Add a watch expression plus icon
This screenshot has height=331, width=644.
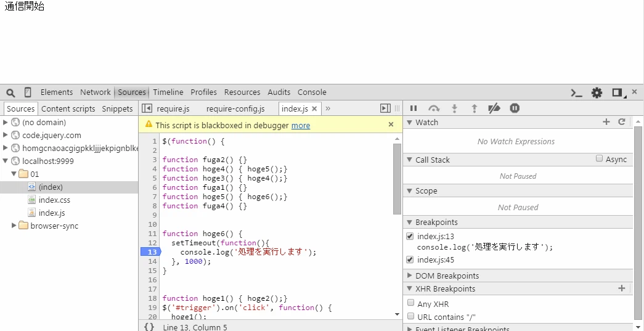coord(606,122)
